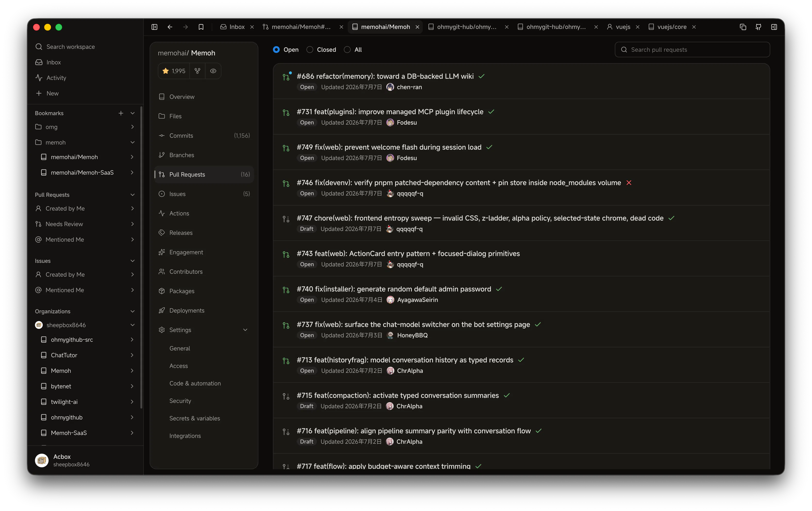Image resolution: width=812 pixels, height=511 pixels.
Task: Select the Open pull requests radio button
Action: pyautogui.click(x=276, y=50)
